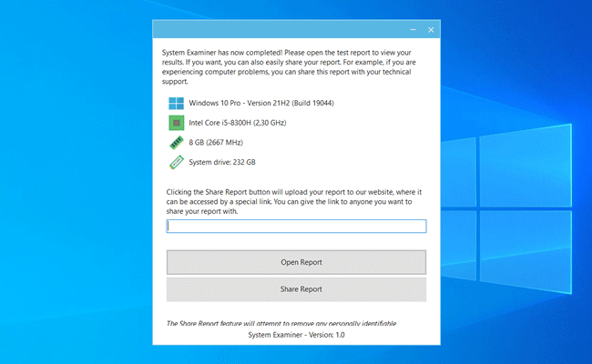Click the Open Report button
Image resolution: width=592 pixels, height=364 pixels.
point(296,262)
